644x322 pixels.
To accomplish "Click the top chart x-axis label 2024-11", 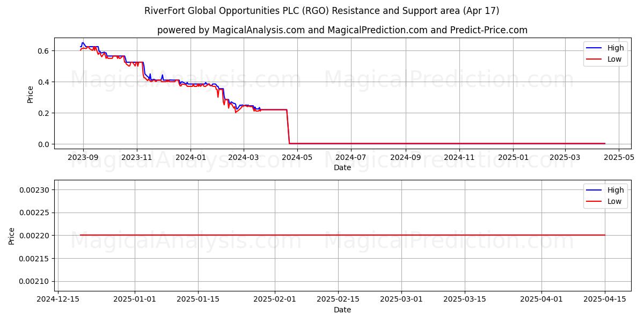I will pos(459,157).
